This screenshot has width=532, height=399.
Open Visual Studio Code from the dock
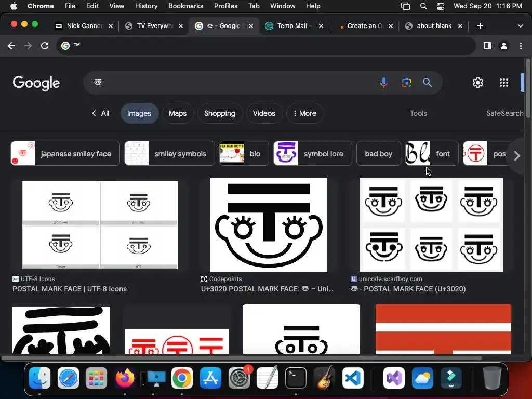(x=353, y=378)
